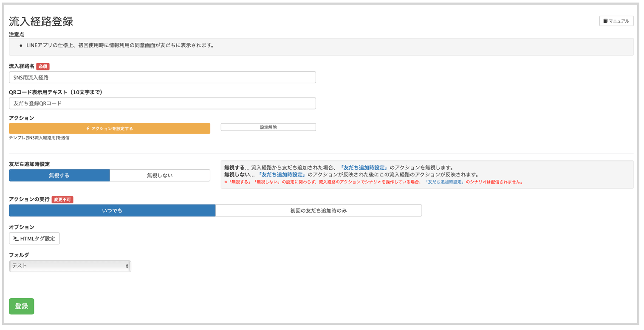The width and height of the screenshot is (644, 330).
Task: Choose いつでも for アクションの実行
Action: [112, 210]
